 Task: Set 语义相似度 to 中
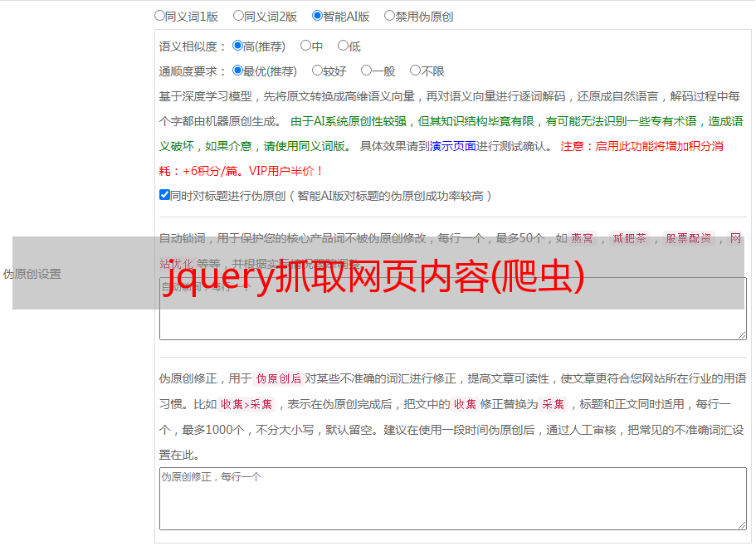[x=305, y=46]
